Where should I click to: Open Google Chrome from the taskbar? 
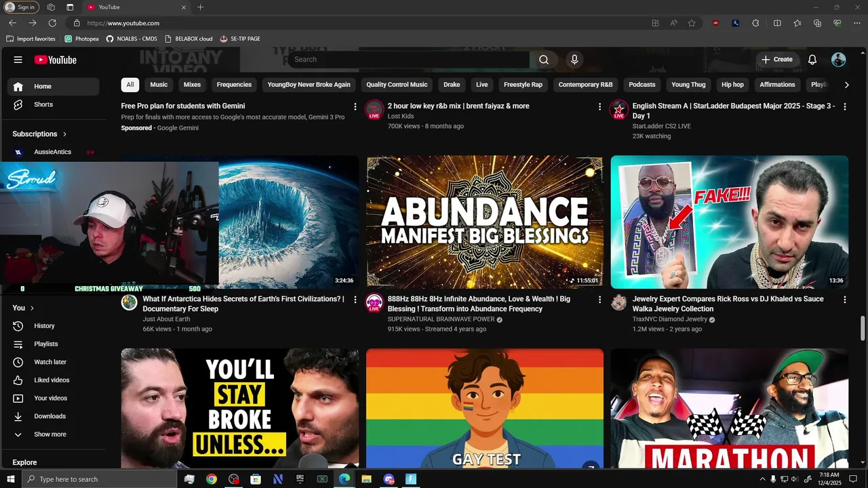[212, 479]
